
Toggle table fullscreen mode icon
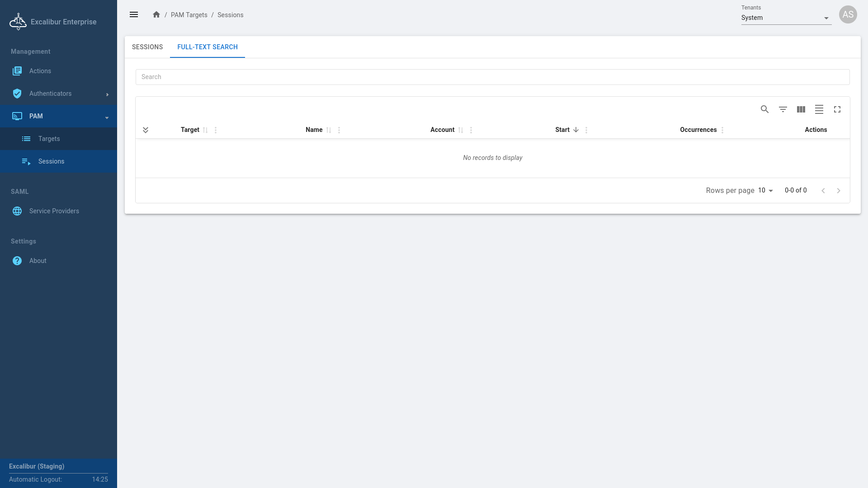pos(837,109)
